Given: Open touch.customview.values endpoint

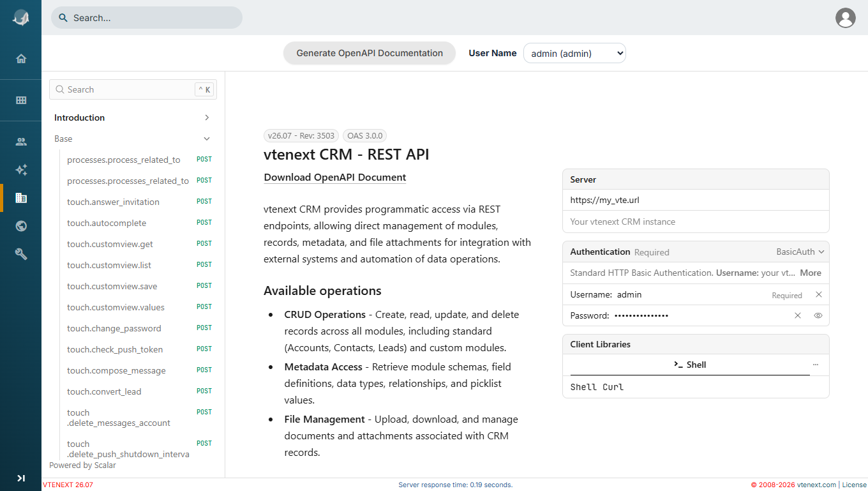Looking at the screenshot, I should [x=116, y=307].
